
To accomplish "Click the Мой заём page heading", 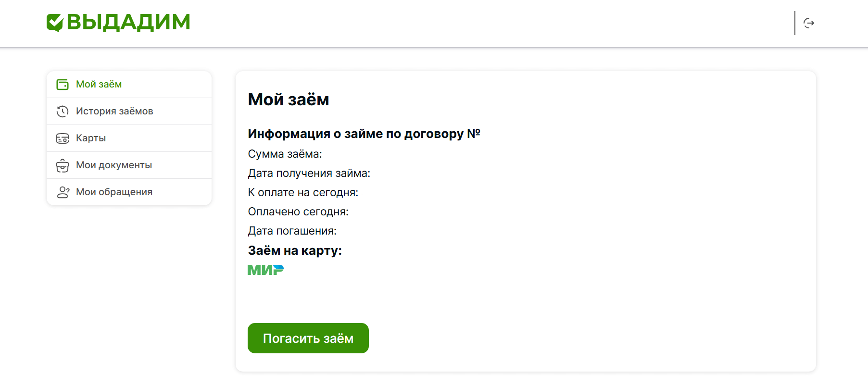I will pyautogui.click(x=289, y=100).
